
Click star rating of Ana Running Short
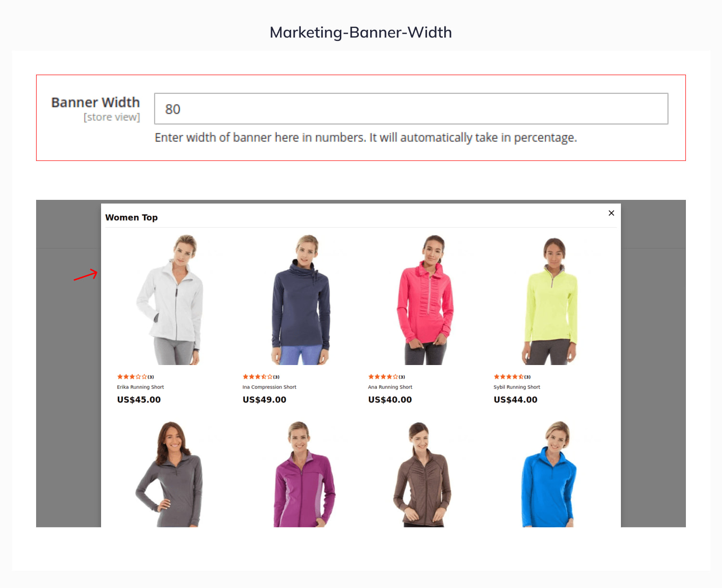383,377
